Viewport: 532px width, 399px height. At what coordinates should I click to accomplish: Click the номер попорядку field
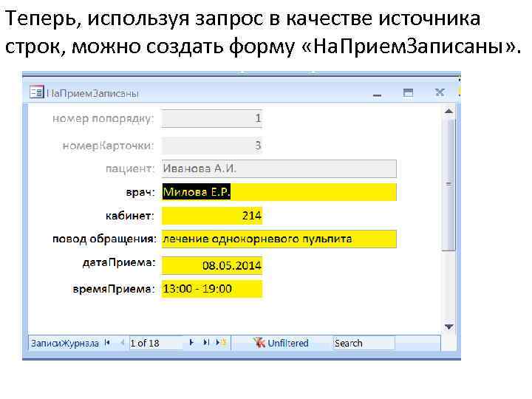point(212,118)
